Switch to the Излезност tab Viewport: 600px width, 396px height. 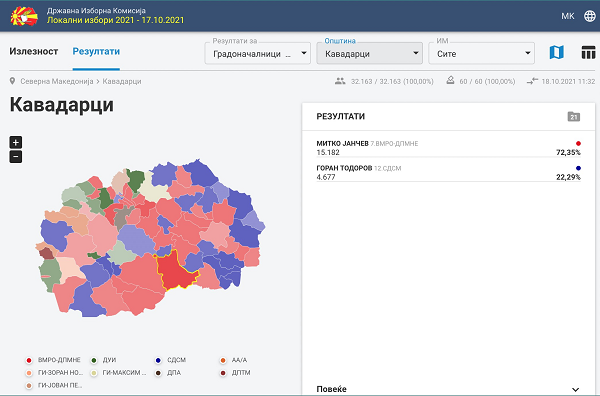tap(34, 51)
